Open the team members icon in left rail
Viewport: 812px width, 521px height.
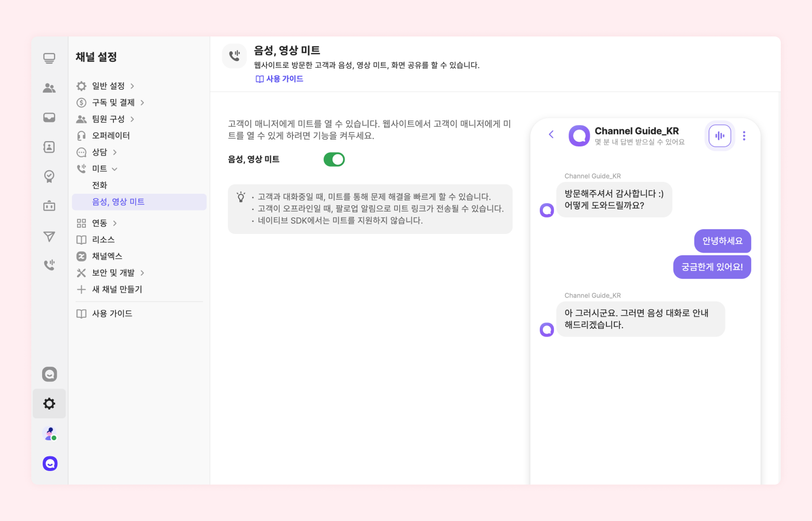click(x=49, y=88)
